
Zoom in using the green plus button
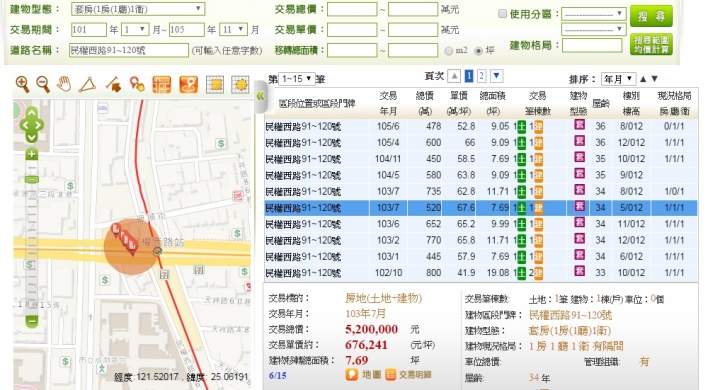31,154
